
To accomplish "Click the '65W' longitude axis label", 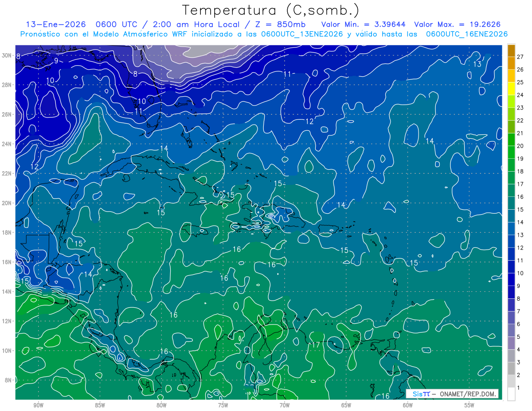I will [346, 405].
